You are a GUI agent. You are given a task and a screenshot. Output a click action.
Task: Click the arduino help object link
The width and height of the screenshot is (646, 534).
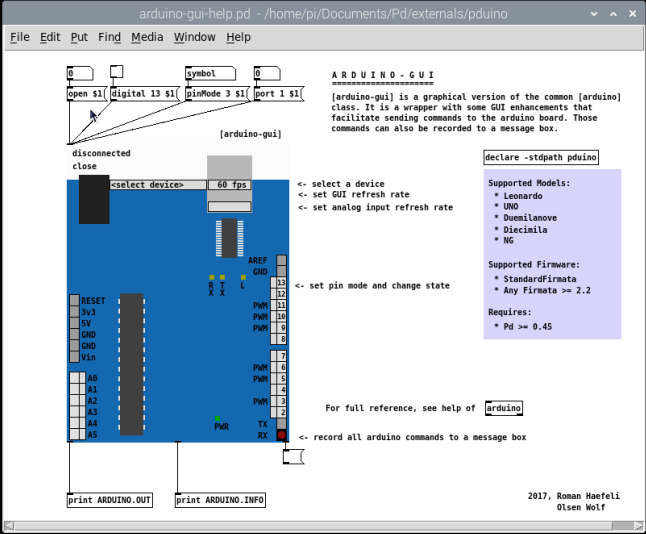503,408
